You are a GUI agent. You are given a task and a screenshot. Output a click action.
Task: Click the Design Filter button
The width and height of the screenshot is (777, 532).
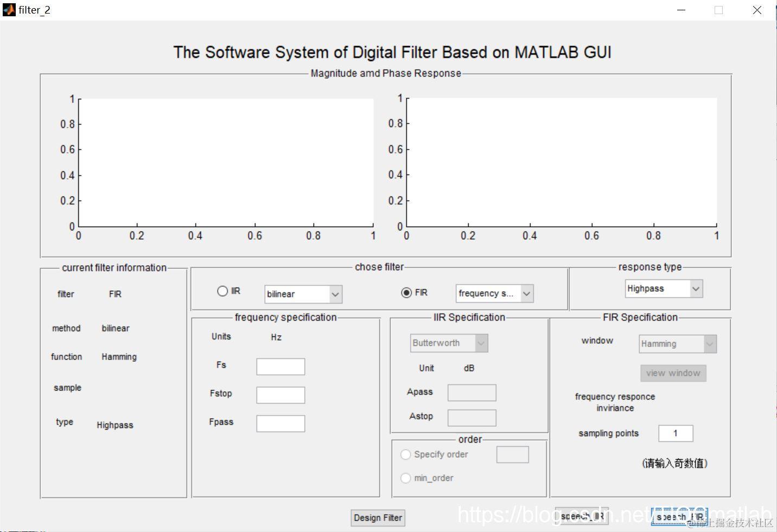(x=378, y=518)
